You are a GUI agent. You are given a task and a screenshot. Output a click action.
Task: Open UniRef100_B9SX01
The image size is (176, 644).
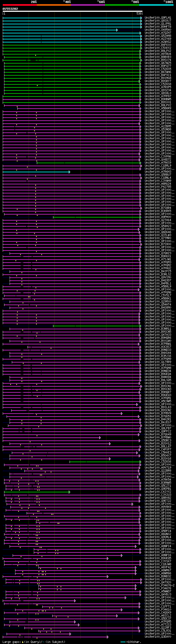tap(158, 102)
